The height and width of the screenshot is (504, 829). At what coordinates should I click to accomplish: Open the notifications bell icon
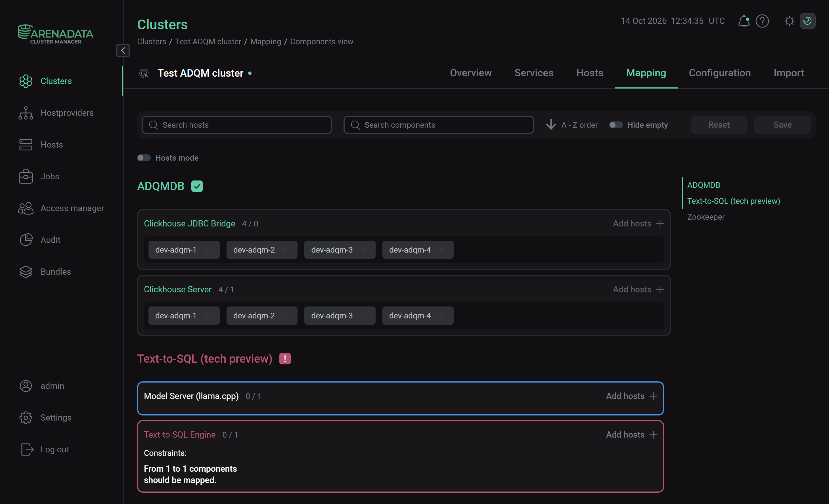point(744,21)
